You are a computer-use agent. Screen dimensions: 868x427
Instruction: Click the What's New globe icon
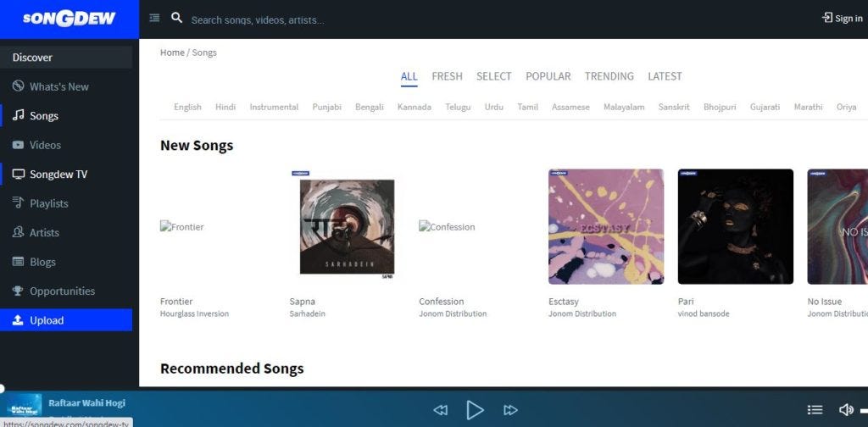19,86
